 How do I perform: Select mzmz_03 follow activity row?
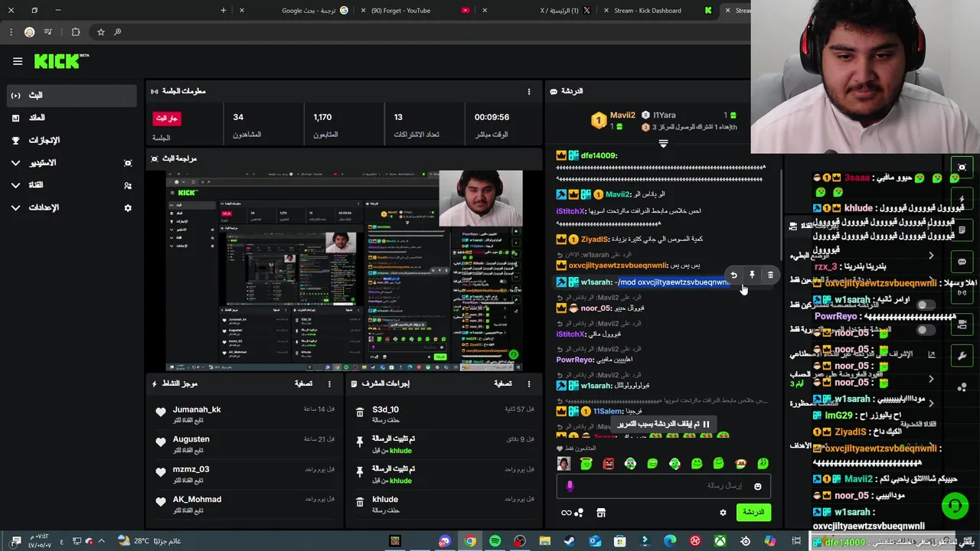tap(245, 474)
